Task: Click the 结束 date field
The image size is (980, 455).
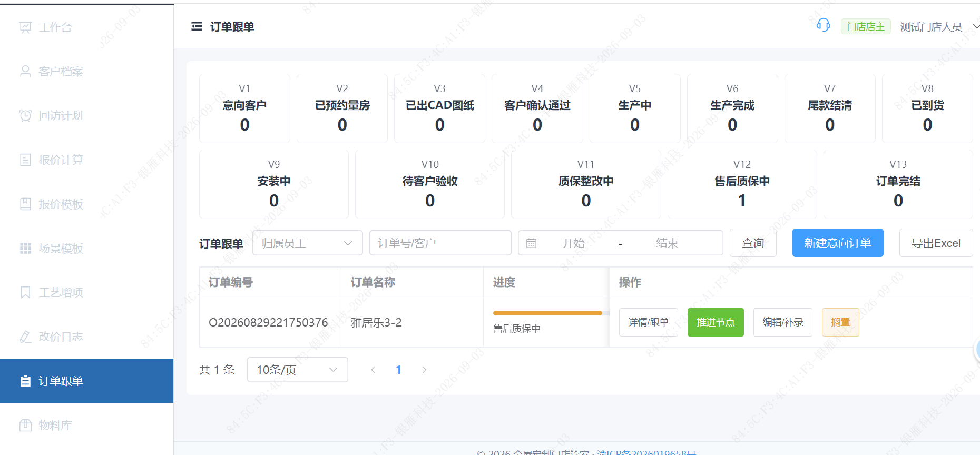Action: 667,243
